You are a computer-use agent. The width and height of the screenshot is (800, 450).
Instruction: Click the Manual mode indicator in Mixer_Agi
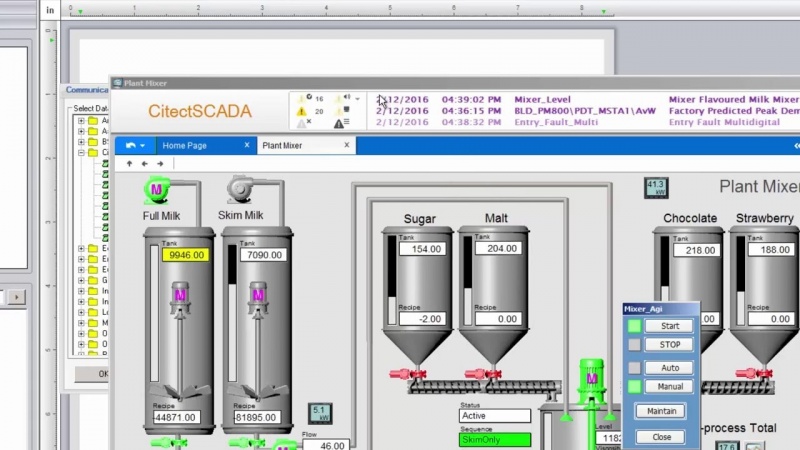pyautogui.click(x=634, y=387)
